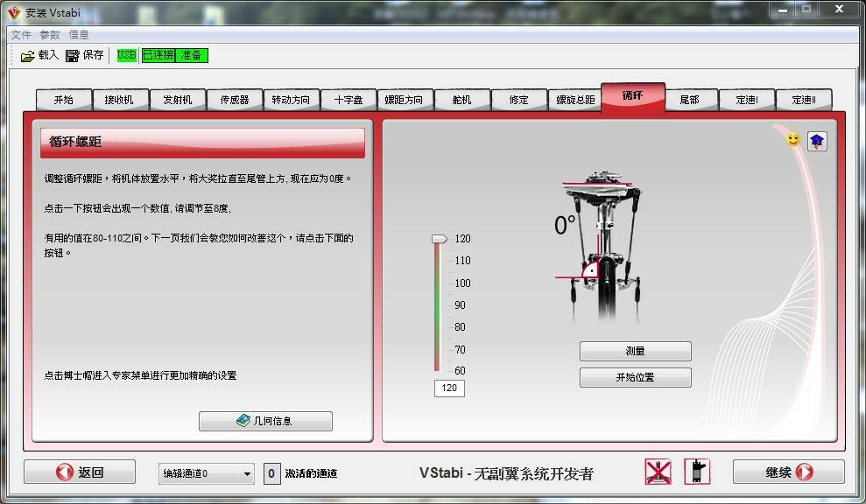Image resolution: width=866 pixels, height=504 pixels.
Task: Switch to the 发射机 tab
Action: [177, 100]
